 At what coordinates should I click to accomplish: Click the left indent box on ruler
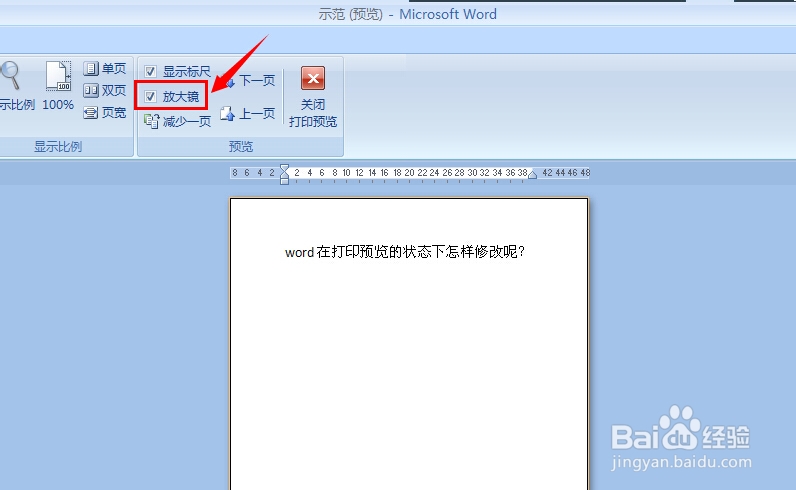(x=285, y=181)
